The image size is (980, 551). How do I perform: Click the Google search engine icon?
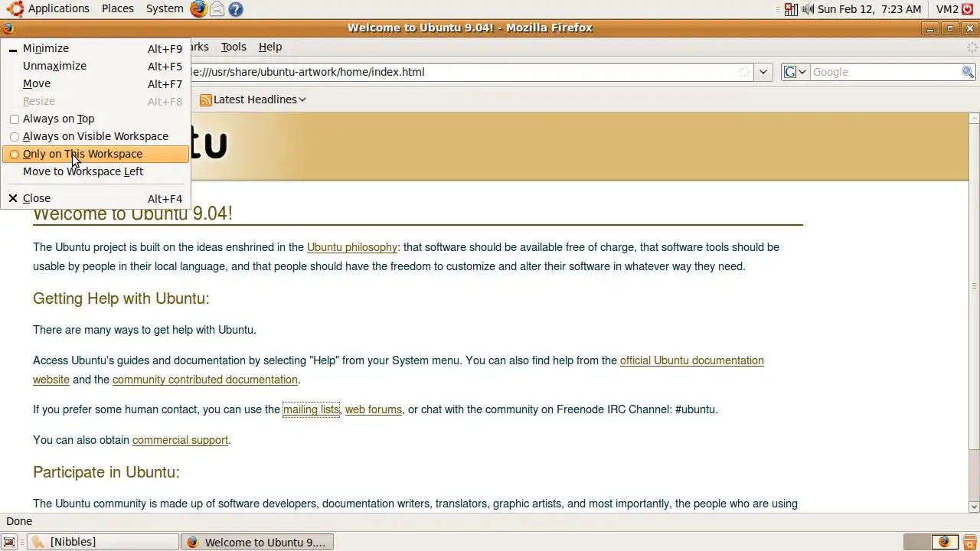click(790, 72)
